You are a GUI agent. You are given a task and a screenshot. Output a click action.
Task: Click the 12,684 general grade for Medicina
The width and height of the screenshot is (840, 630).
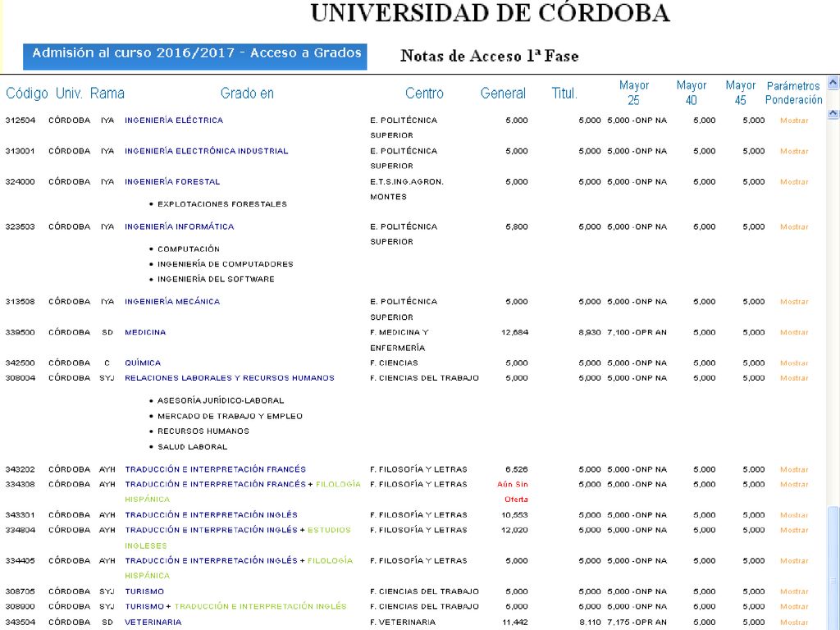pos(515,332)
